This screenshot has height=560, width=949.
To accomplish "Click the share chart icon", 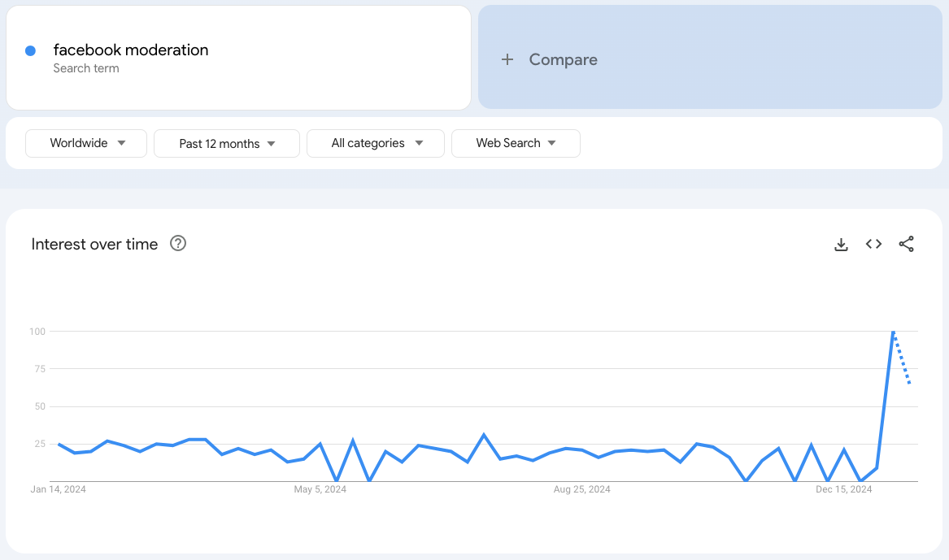I will coord(906,244).
